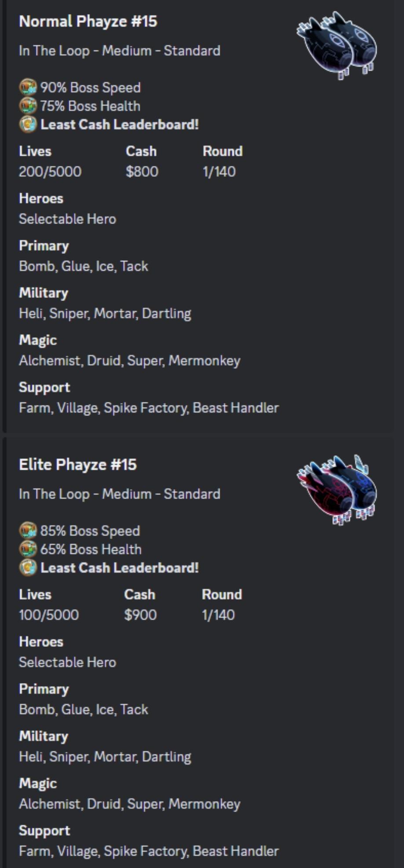Click the emoji beside 90% Boss Speed
Screen dimensions: 404x868
(x=28, y=87)
